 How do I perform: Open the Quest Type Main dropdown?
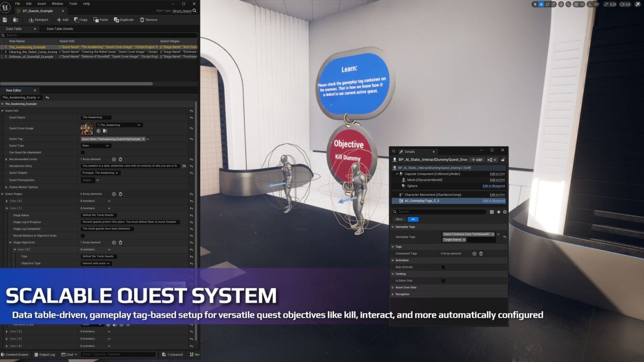(95, 146)
